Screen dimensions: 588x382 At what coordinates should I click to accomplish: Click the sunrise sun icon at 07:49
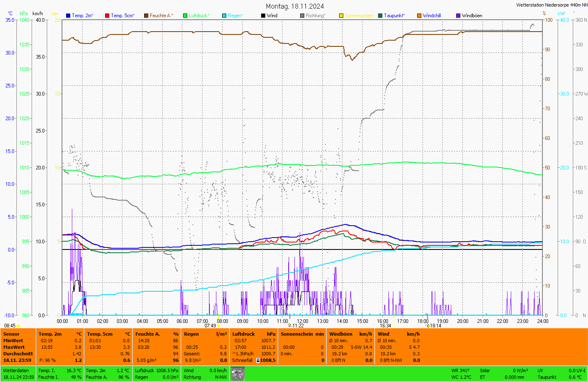click(x=218, y=326)
